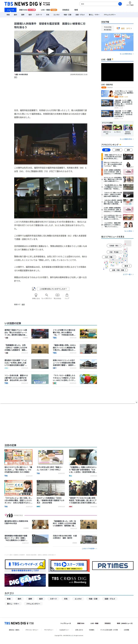The width and height of the screenshot is (138, 644).
Task: Open the エリア設定 location pin icon
Action: [x=130, y=3]
